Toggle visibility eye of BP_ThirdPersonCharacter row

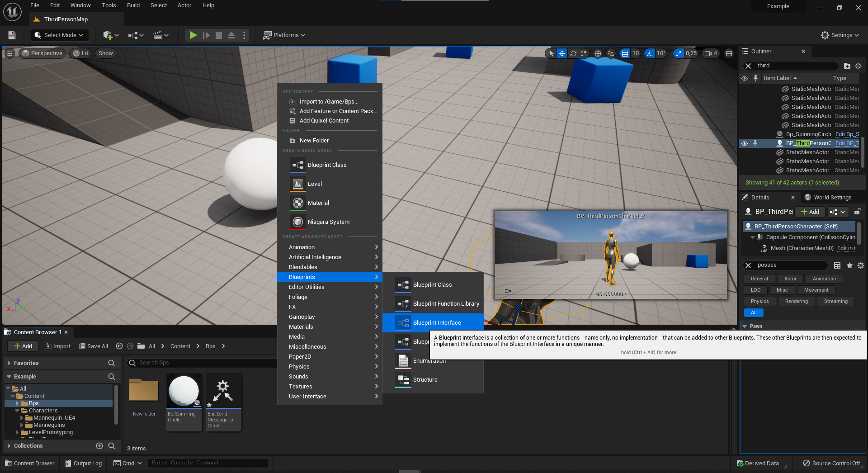[745, 143]
